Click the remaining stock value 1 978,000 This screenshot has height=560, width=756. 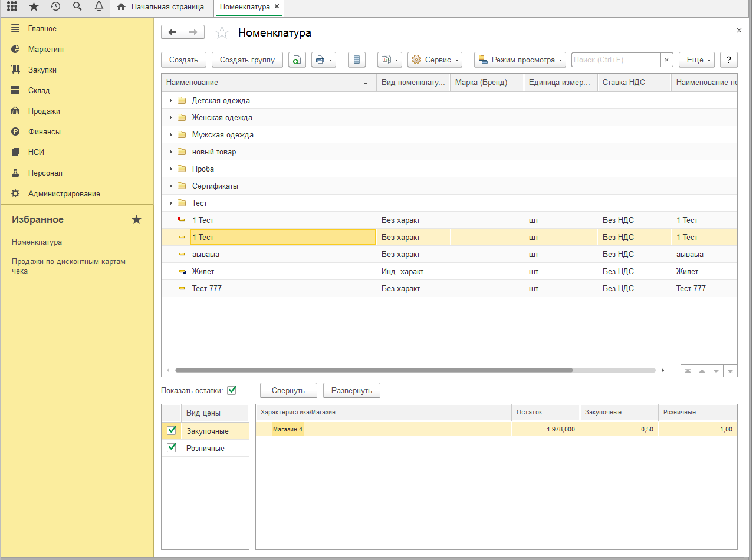pyautogui.click(x=560, y=429)
